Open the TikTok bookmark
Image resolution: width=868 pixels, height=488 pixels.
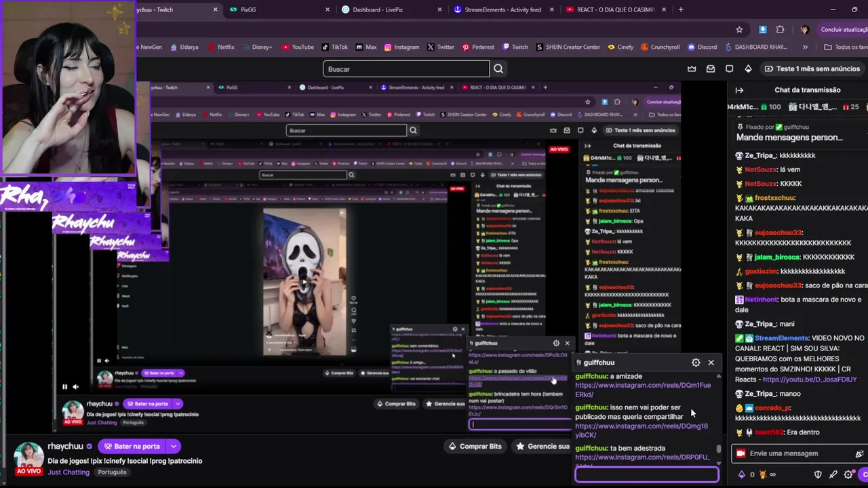click(x=334, y=47)
